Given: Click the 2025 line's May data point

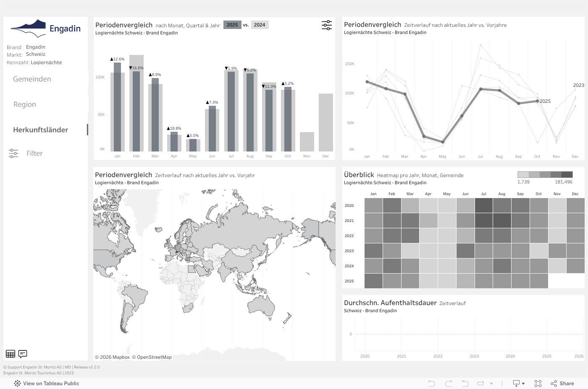Looking at the screenshot, I should (443, 142).
